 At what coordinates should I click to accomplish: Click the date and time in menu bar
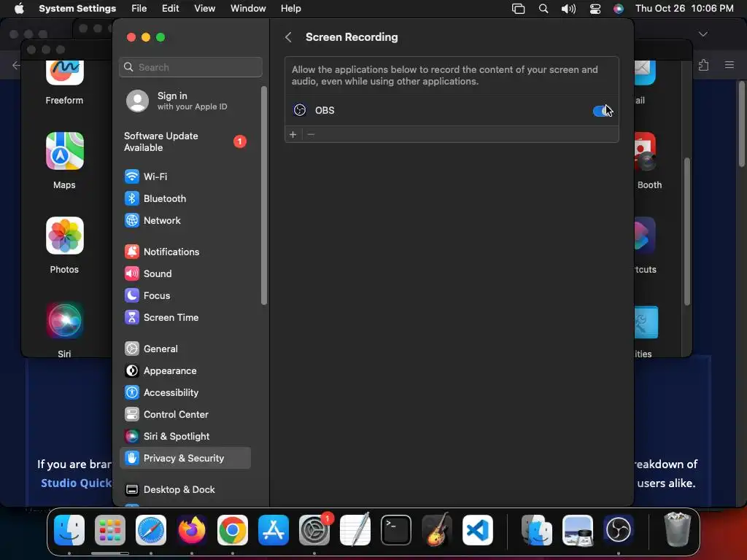(684, 9)
